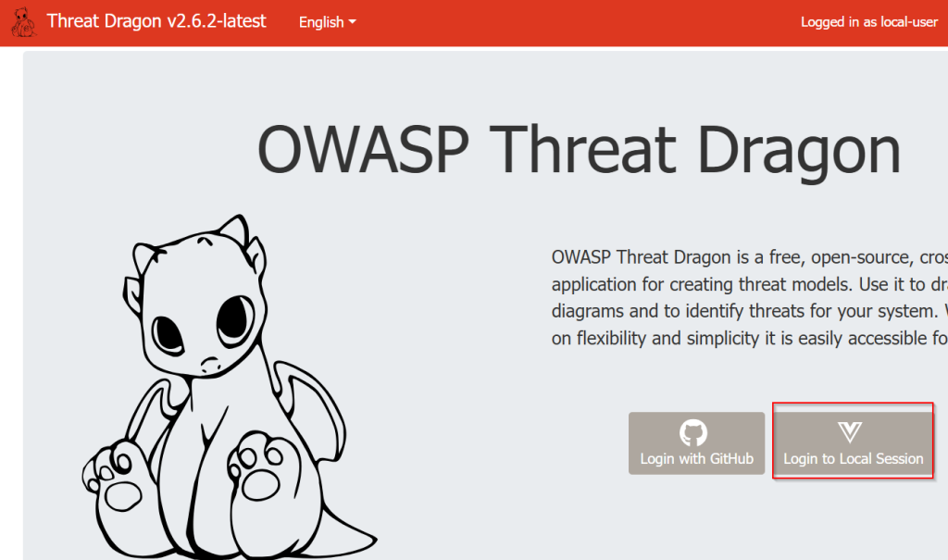
Task: Click the Logged in as local-user text
Action: (x=868, y=22)
